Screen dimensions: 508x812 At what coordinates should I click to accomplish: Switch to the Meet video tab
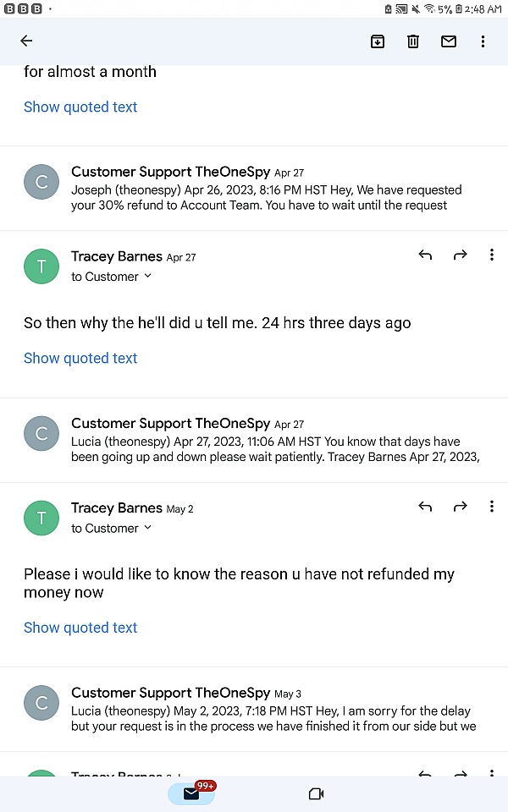coord(316,793)
